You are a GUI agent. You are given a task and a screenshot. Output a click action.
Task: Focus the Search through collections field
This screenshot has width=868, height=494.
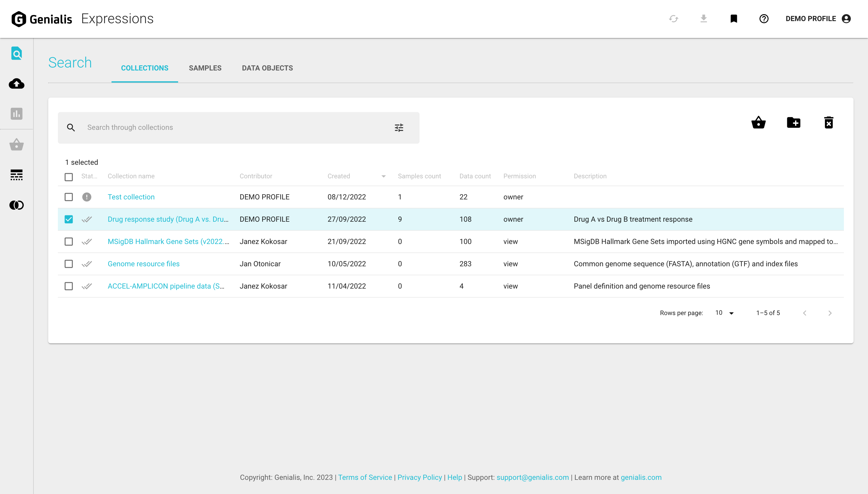(234, 128)
